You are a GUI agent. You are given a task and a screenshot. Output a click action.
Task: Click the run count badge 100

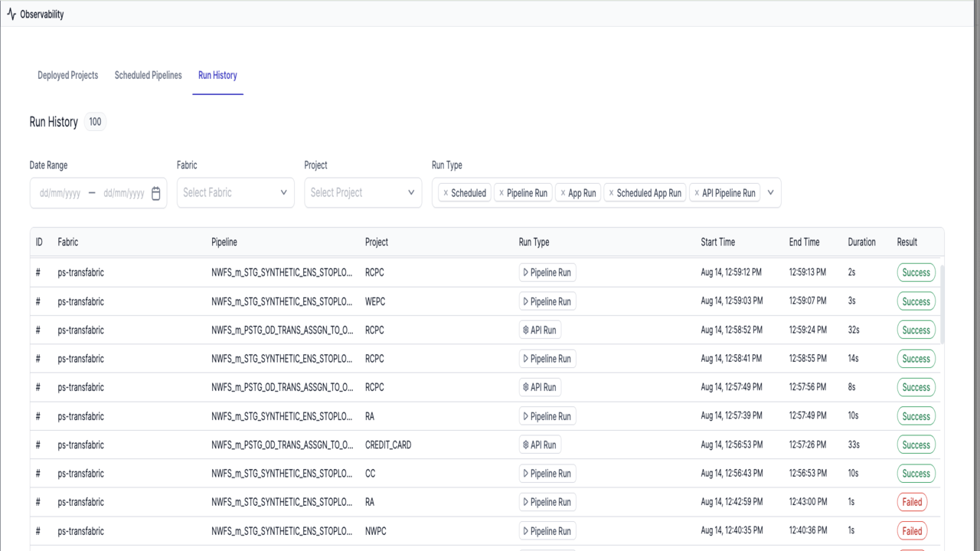tap(95, 122)
